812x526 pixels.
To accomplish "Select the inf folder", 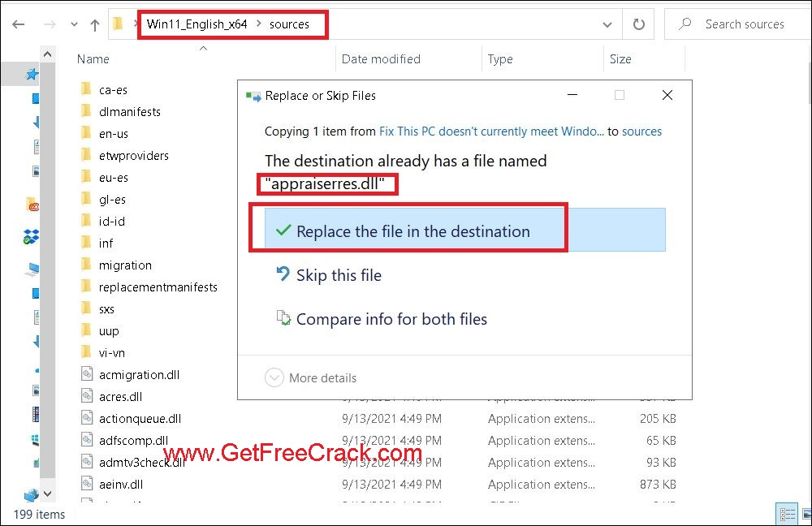I will point(106,243).
